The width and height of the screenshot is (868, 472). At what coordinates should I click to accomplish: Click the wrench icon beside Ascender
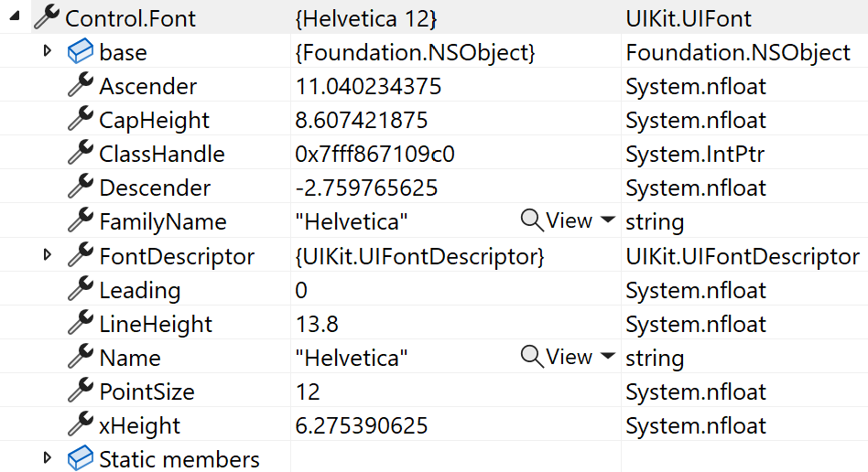coord(81,86)
